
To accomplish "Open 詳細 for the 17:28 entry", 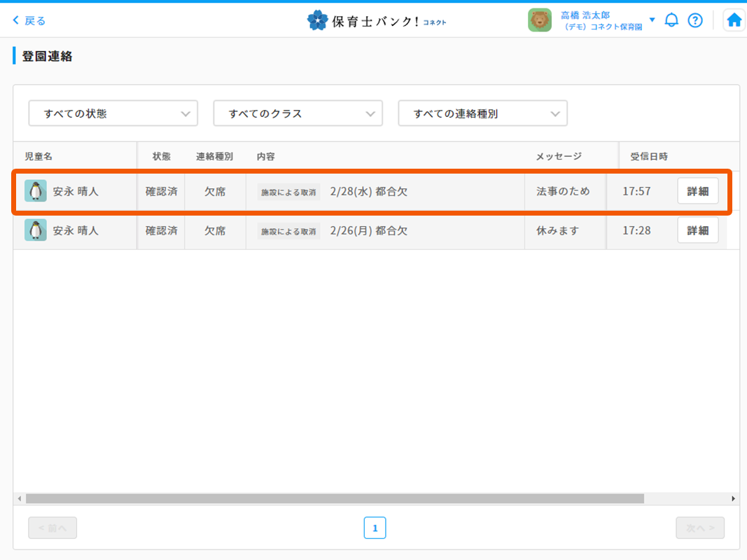I will (x=697, y=230).
